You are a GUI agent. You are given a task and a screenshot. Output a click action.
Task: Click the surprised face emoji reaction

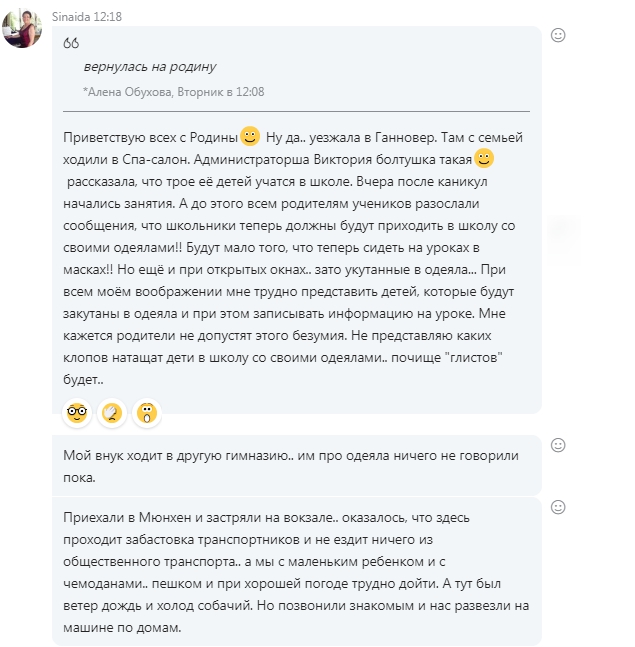(147, 411)
